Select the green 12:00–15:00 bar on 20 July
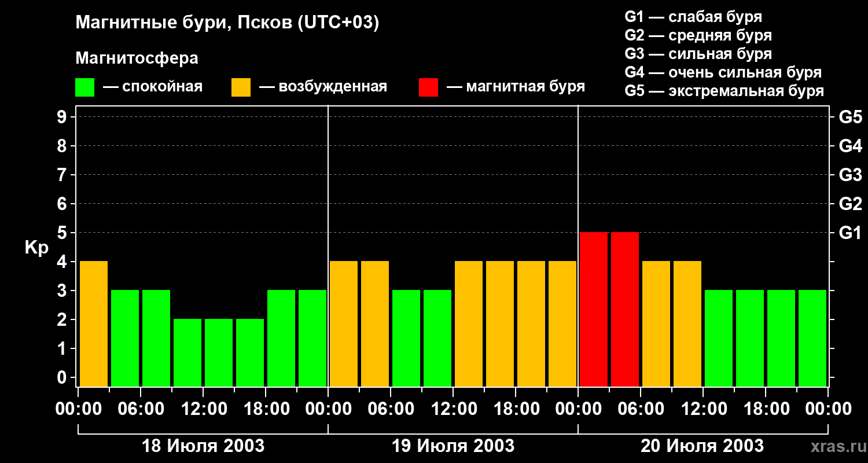The width and height of the screenshot is (868, 463). (x=719, y=338)
